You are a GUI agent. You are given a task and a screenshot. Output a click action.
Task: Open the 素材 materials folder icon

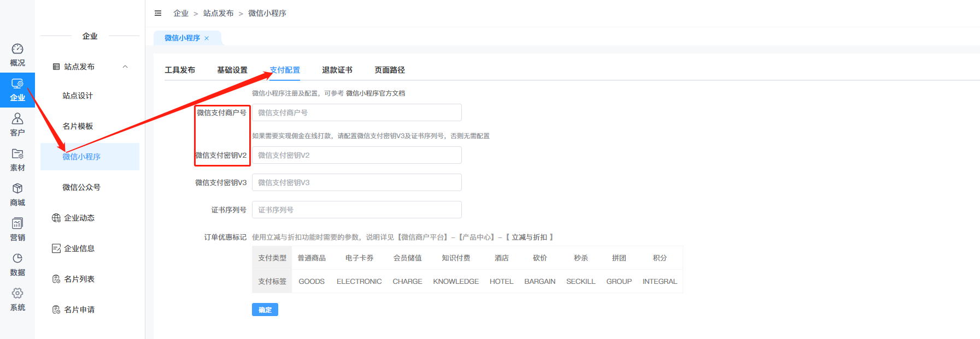(17, 154)
